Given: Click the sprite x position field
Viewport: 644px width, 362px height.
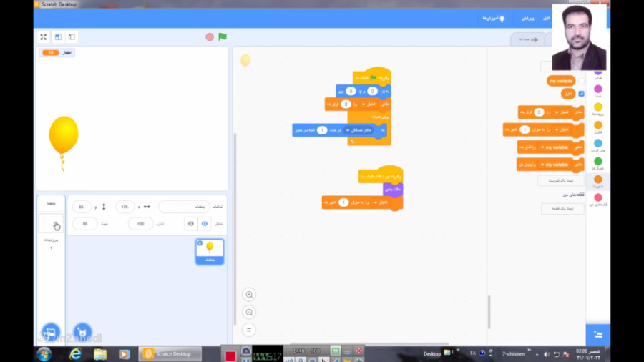Looking at the screenshot, I should coord(125,207).
